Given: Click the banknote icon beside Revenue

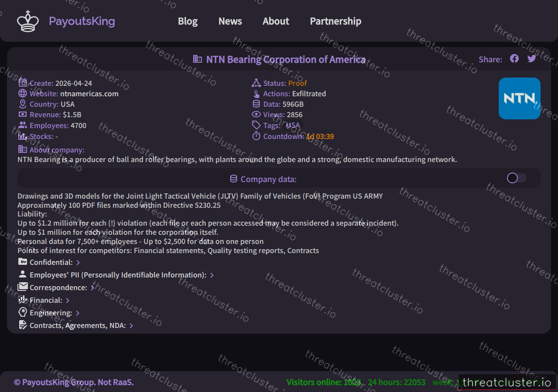Looking at the screenshot, I should coord(23,114).
